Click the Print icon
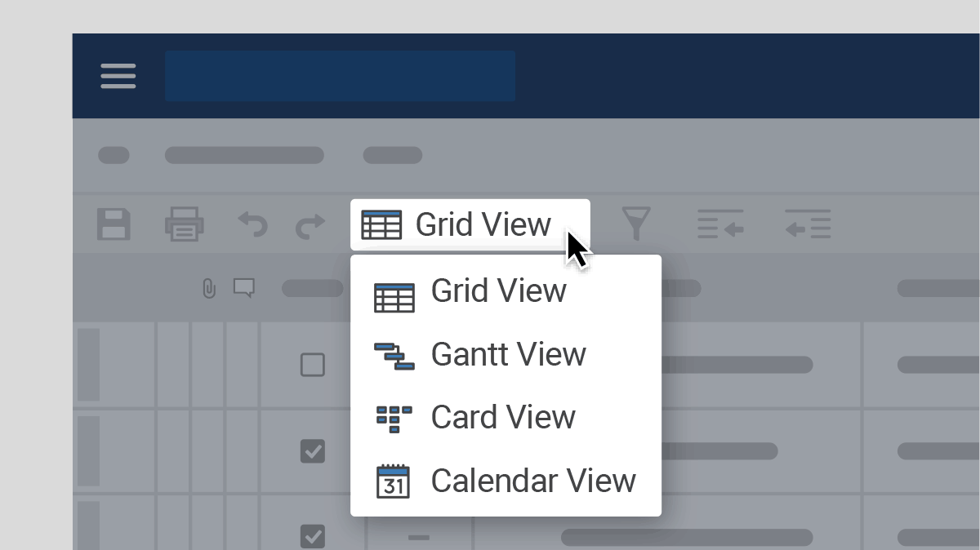This screenshot has width=980, height=550. point(185,224)
